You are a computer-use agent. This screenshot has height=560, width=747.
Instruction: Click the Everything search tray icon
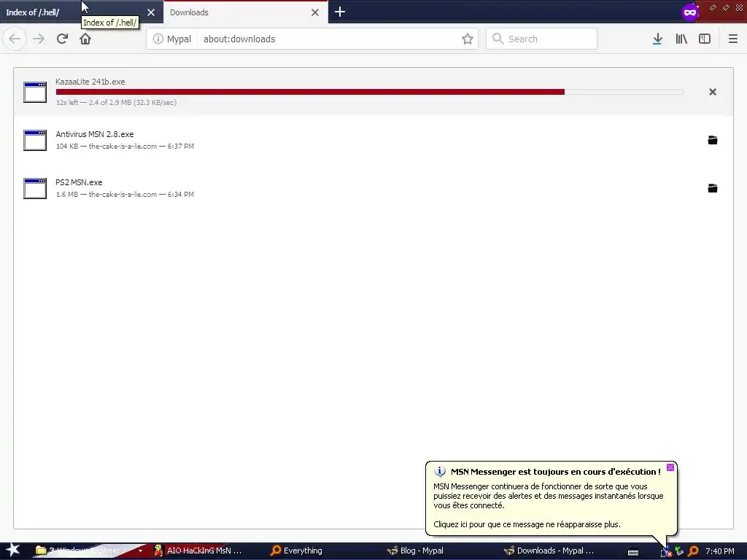coord(694,551)
